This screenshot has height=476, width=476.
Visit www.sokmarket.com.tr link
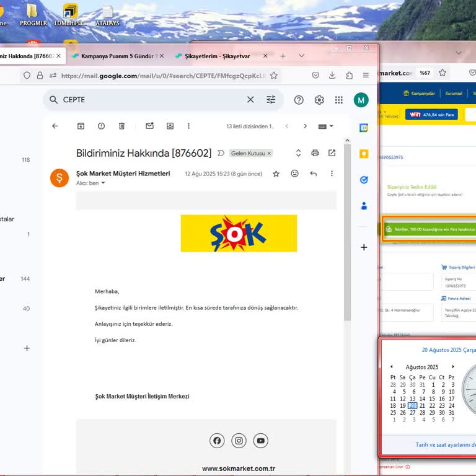coord(239,469)
